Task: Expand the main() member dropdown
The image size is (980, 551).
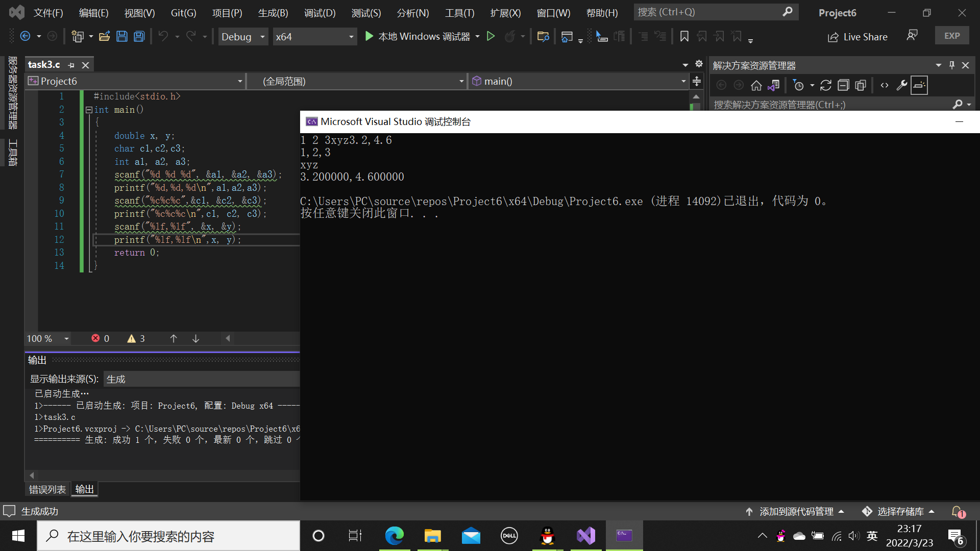Action: pos(683,81)
